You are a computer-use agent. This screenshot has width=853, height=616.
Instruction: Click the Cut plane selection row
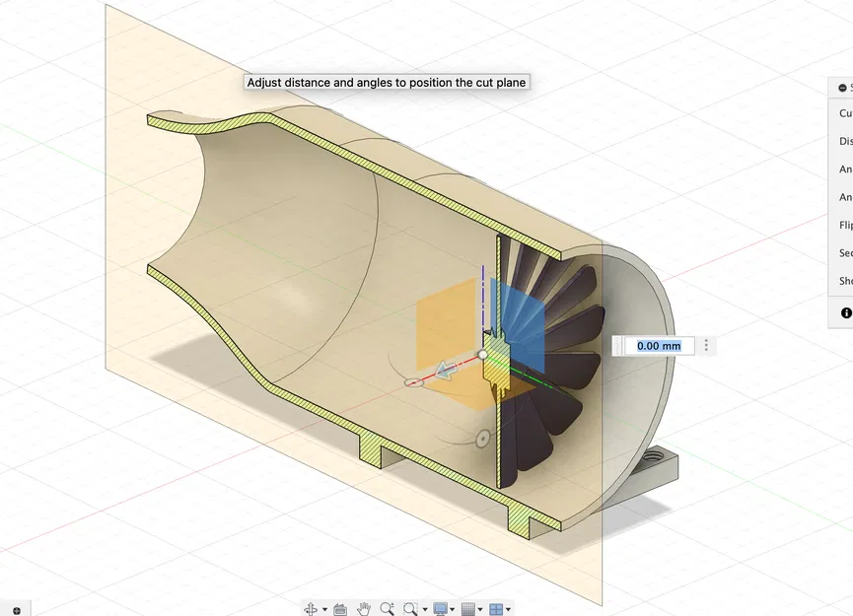[844, 113]
